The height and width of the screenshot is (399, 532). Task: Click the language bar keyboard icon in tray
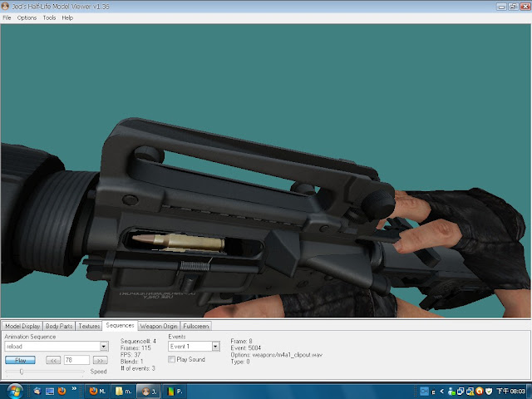pyautogui.click(x=424, y=392)
